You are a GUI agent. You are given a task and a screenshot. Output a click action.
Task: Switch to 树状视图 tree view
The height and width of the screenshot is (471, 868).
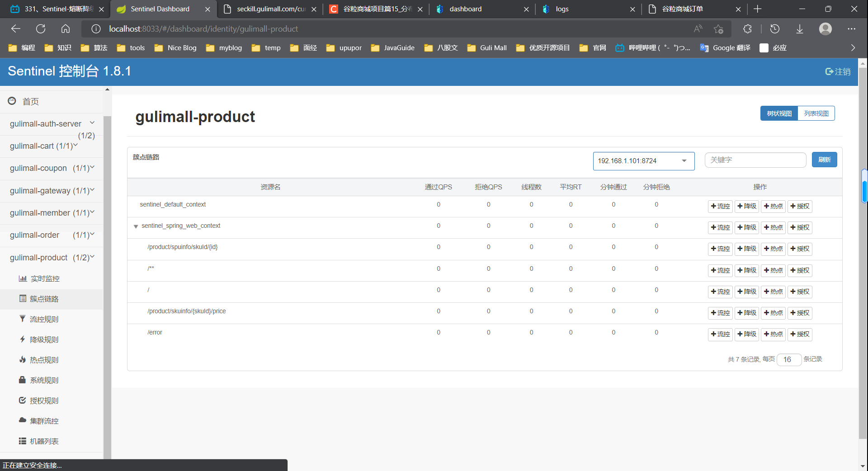(x=779, y=113)
